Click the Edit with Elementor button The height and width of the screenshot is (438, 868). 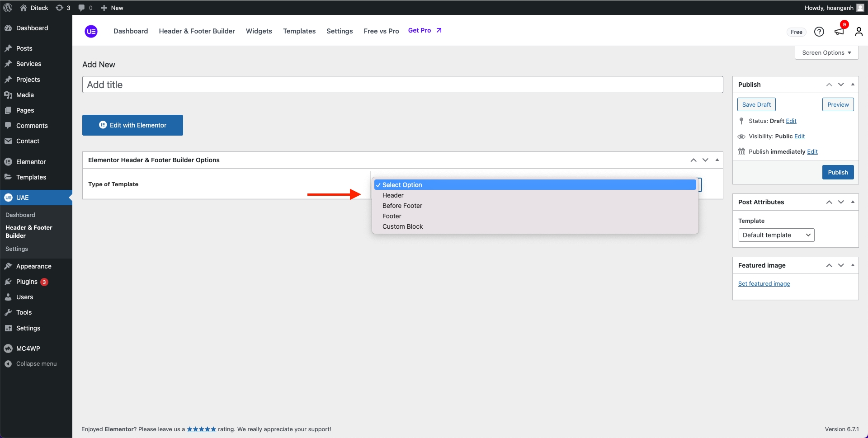132,125
